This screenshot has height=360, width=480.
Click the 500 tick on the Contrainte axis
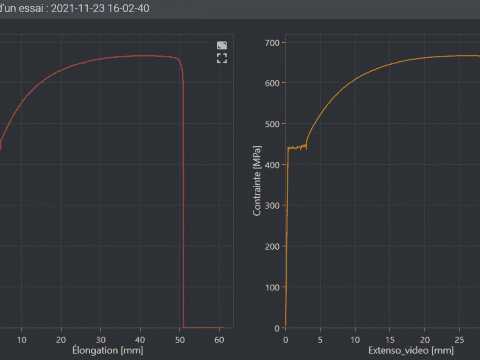pos(272,124)
